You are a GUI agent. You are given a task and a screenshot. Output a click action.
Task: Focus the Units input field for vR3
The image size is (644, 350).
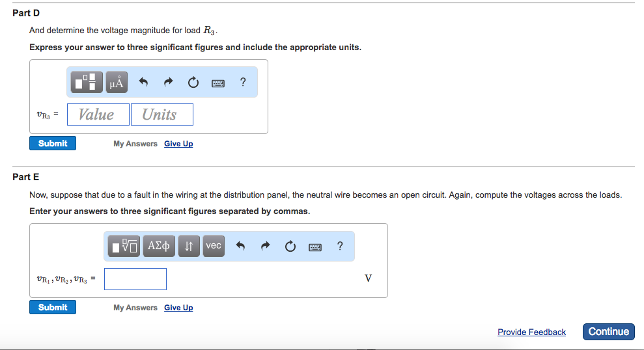click(162, 114)
